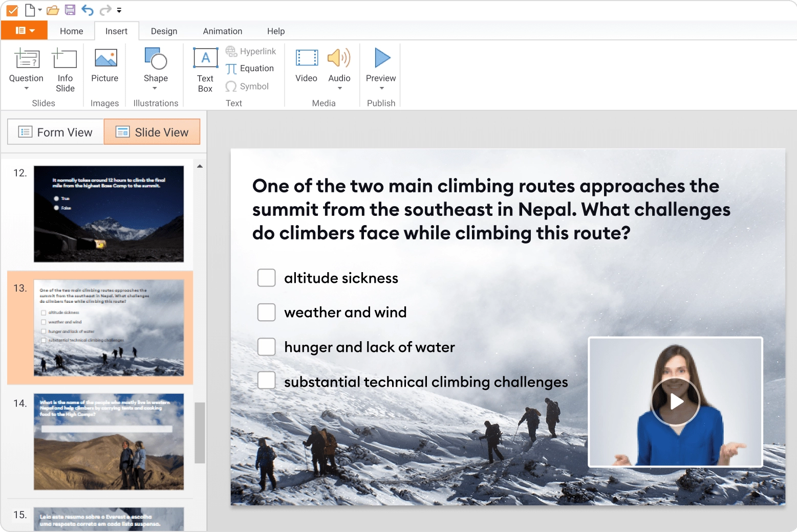The height and width of the screenshot is (532, 797).
Task: Insert a Video into the slide
Action: [306, 65]
